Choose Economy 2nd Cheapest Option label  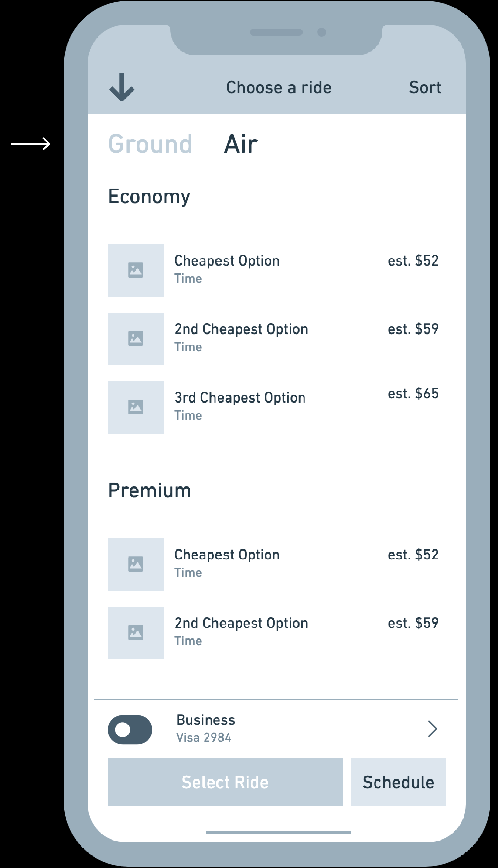pos(241,329)
